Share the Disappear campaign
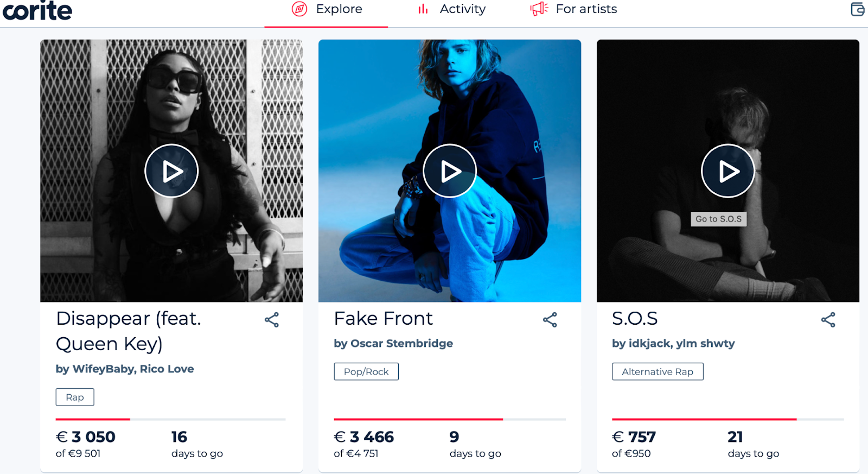The width and height of the screenshot is (868, 474). [x=272, y=320]
